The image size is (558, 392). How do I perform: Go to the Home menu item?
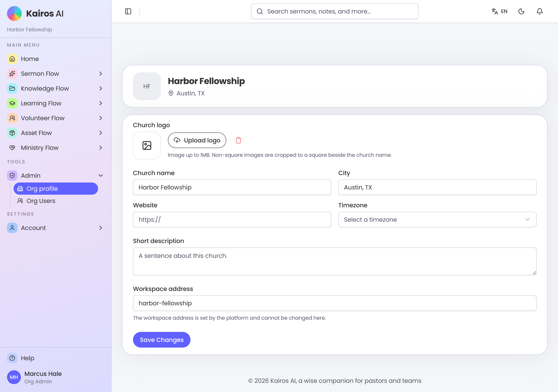[56, 59]
